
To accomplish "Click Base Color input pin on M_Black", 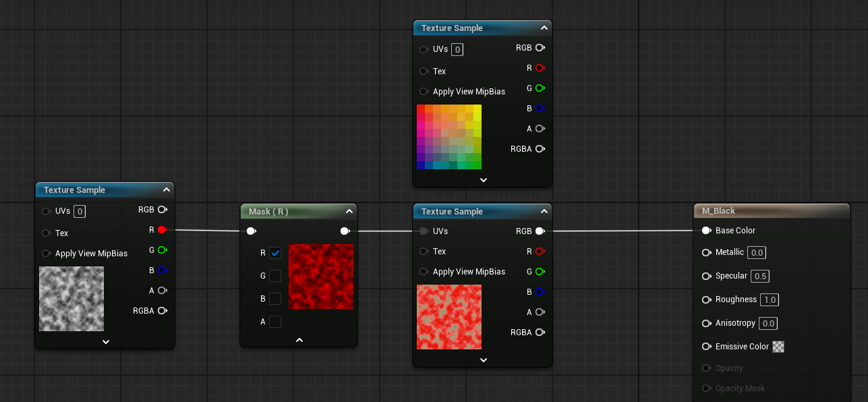I will 707,230.
